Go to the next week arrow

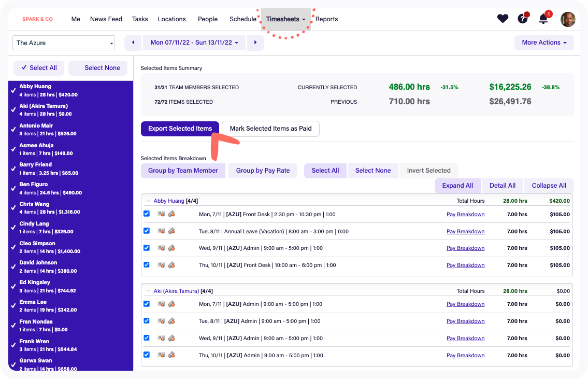[255, 43]
